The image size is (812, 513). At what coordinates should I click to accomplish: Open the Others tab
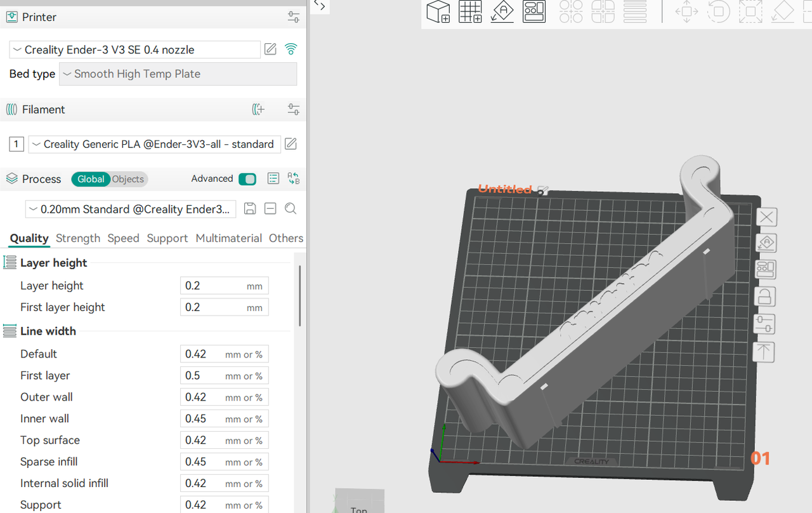[286, 238]
